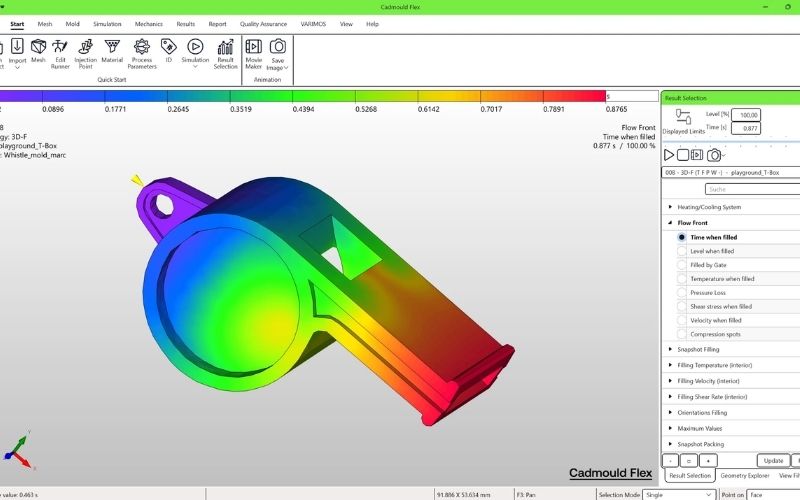This screenshot has height=500, width=800.
Task: Click the Update button
Action: [x=773, y=460]
